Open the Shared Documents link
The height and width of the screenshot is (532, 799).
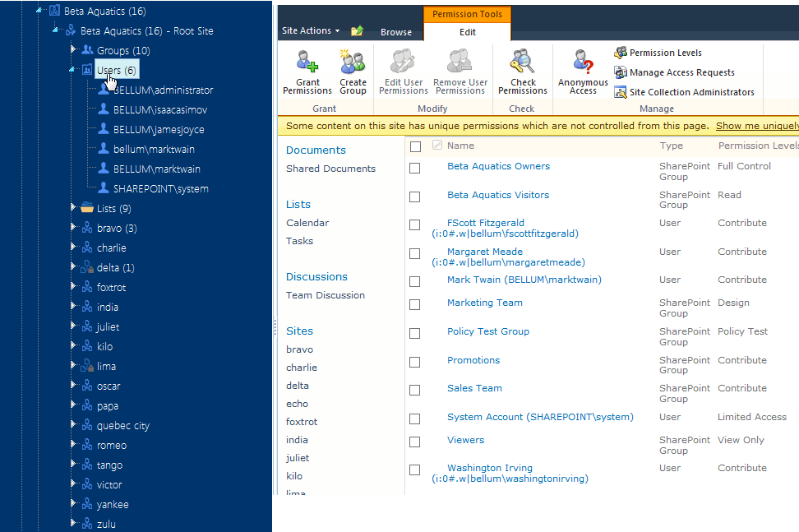(x=330, y=169)
